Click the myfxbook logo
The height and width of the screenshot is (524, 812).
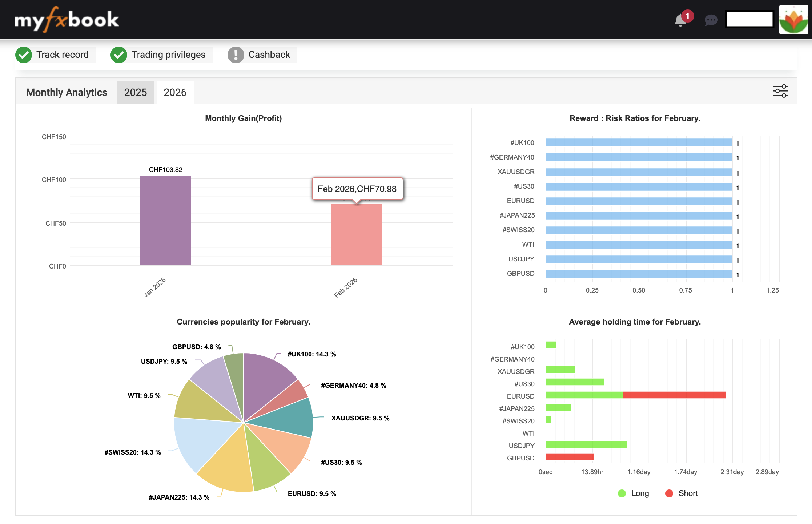(67, 20)
